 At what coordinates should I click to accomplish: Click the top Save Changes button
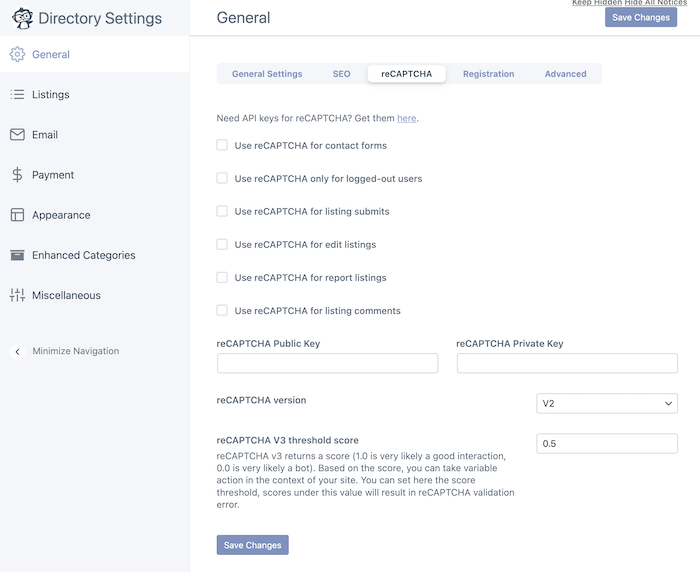641,17
